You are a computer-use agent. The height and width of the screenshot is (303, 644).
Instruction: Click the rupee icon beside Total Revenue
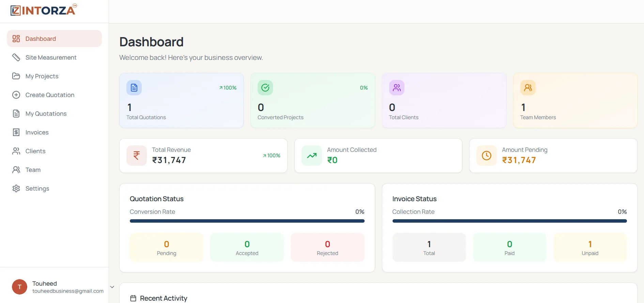tap(137, 156)
